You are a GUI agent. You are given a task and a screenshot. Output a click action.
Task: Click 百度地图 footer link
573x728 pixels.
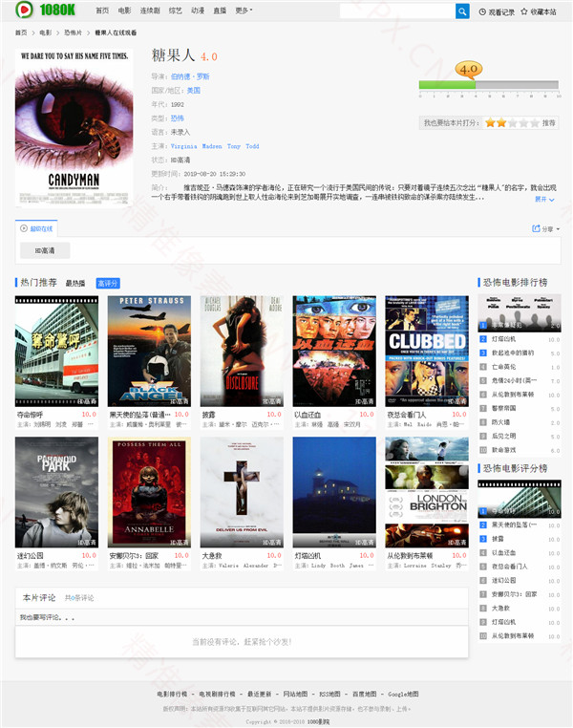point(364,695)
